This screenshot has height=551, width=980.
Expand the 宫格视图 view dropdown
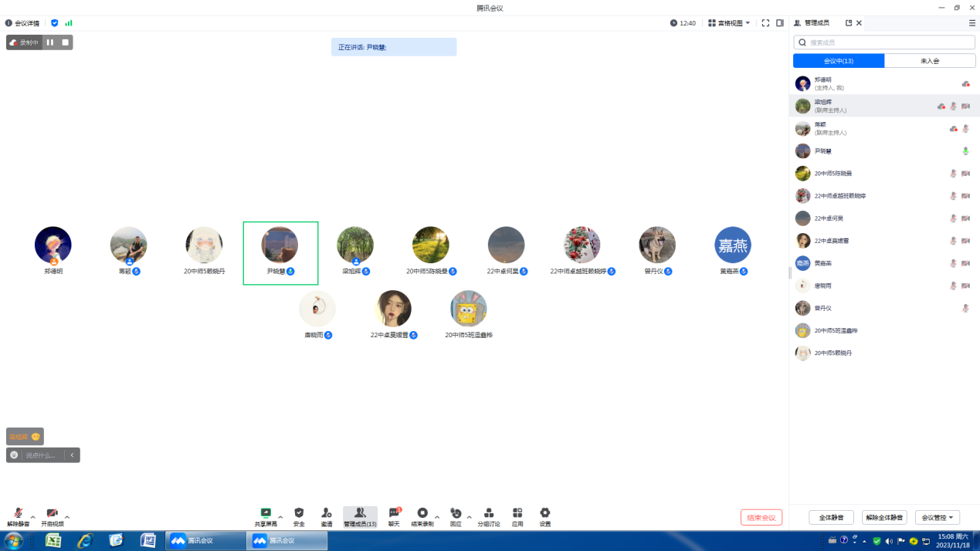point(730,23)
